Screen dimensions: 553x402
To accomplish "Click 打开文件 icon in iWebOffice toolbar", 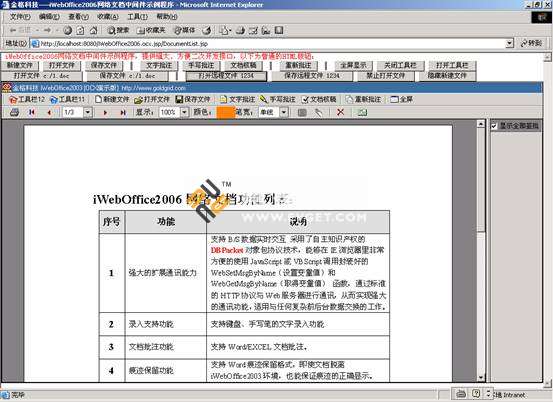I will [x=152, y=99].
